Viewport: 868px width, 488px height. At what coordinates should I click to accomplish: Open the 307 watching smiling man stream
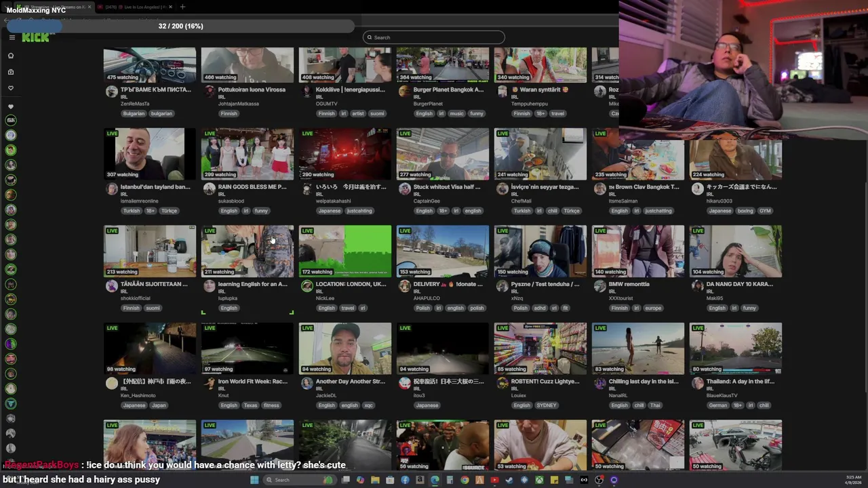[150, 154]
